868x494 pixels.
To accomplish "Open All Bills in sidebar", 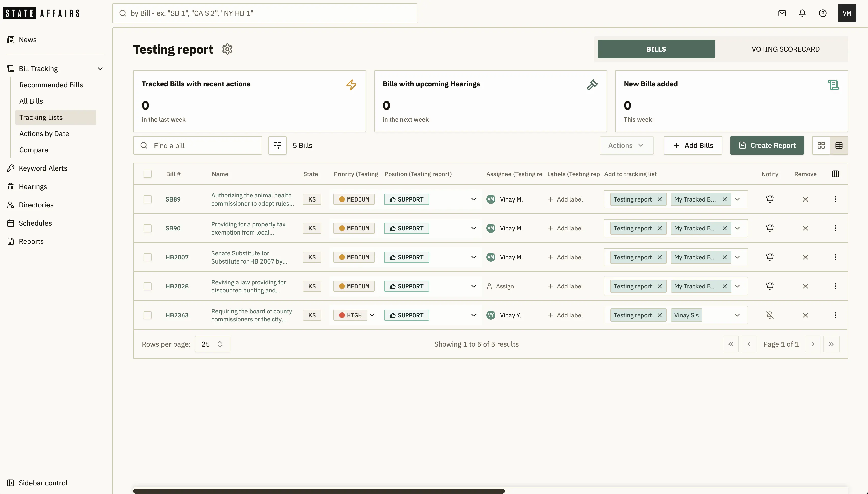I will tap(31, 101).
